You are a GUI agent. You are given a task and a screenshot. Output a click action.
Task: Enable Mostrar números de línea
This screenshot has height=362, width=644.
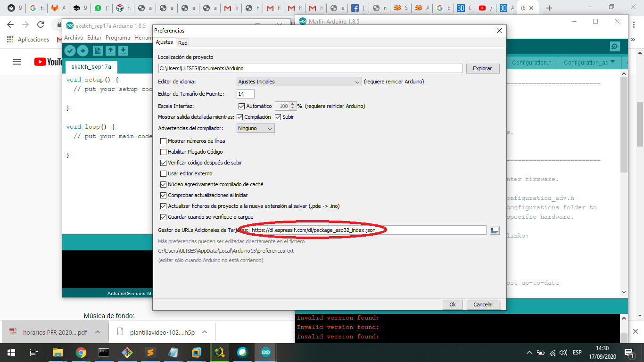[x=164, y=141]
